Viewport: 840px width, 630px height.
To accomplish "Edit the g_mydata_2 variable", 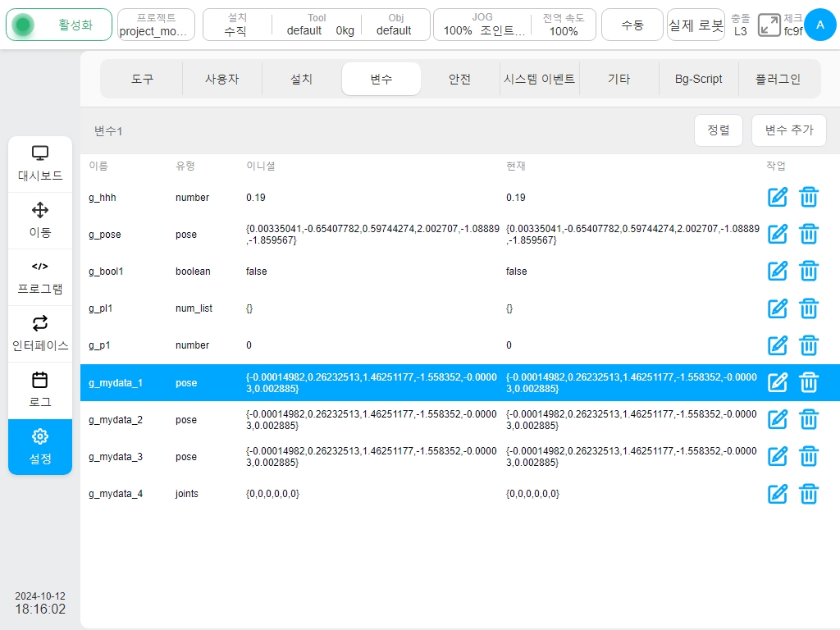I will pyautogui.click(x=778, y=419).
